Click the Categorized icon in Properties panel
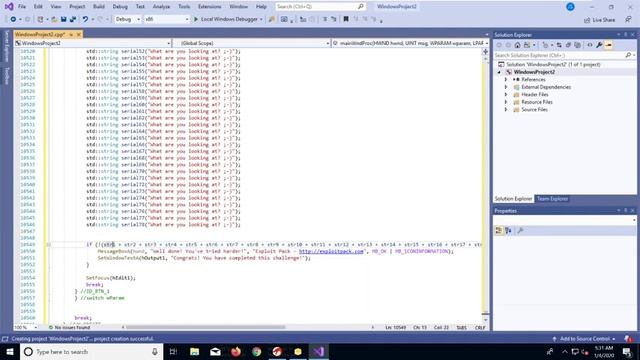640x360 pixels. [x=498, y=231]
